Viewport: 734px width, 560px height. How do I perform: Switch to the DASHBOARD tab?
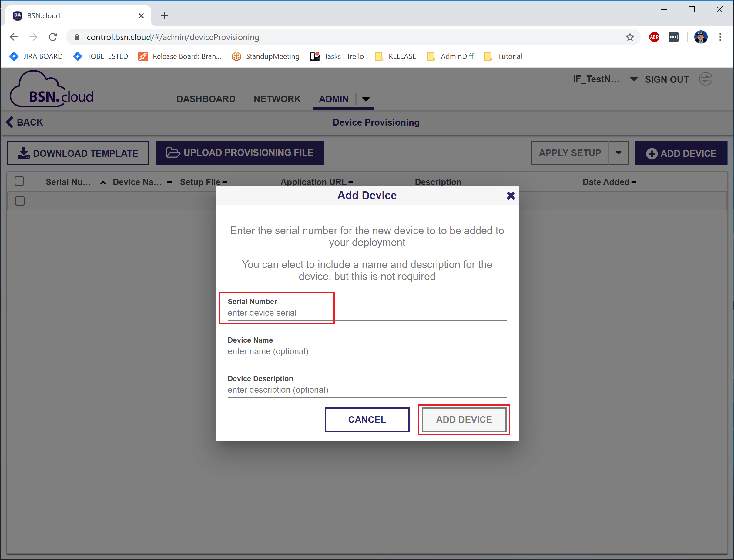click(206, 99)
